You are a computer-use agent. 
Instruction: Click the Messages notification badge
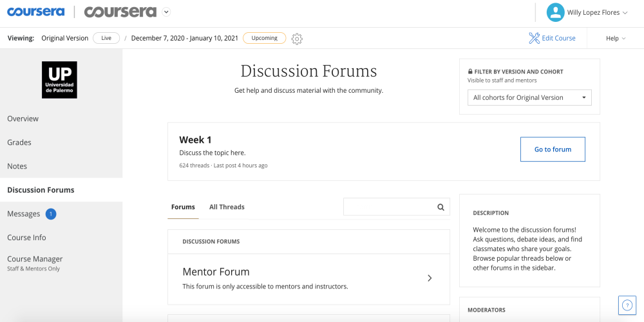[x=50, y=214]
